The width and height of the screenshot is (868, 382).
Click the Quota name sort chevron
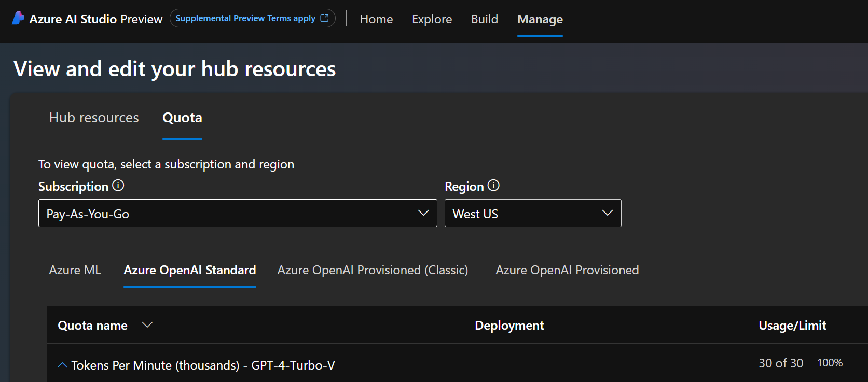tap(147, 324)
